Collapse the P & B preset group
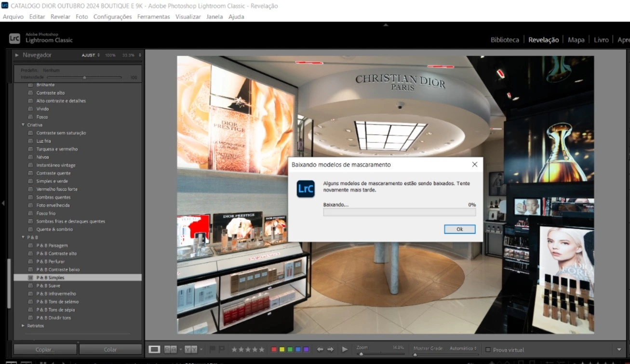This screenshot has height=364, width=630. coord(23,237)
